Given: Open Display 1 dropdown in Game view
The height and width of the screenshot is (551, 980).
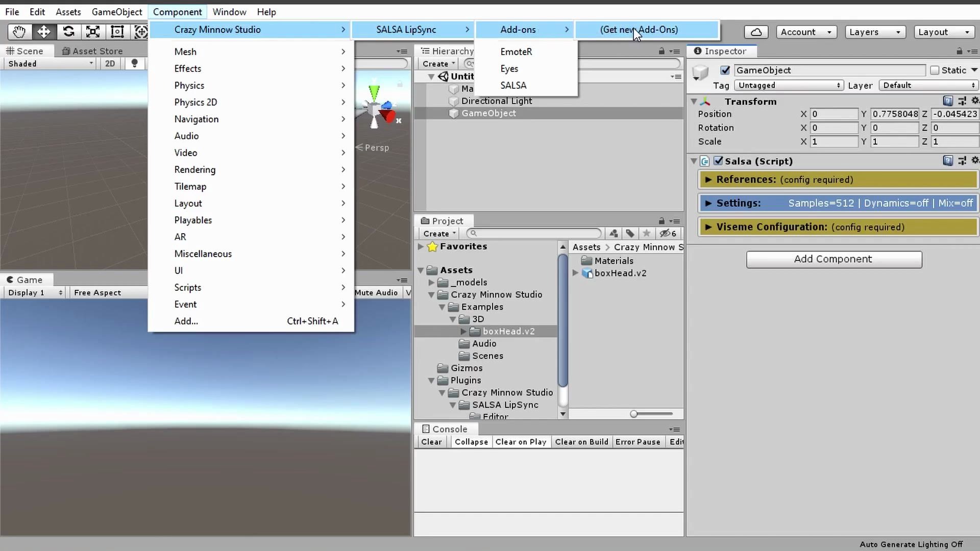Looking at the screenshot, I should tap(35, 292).
